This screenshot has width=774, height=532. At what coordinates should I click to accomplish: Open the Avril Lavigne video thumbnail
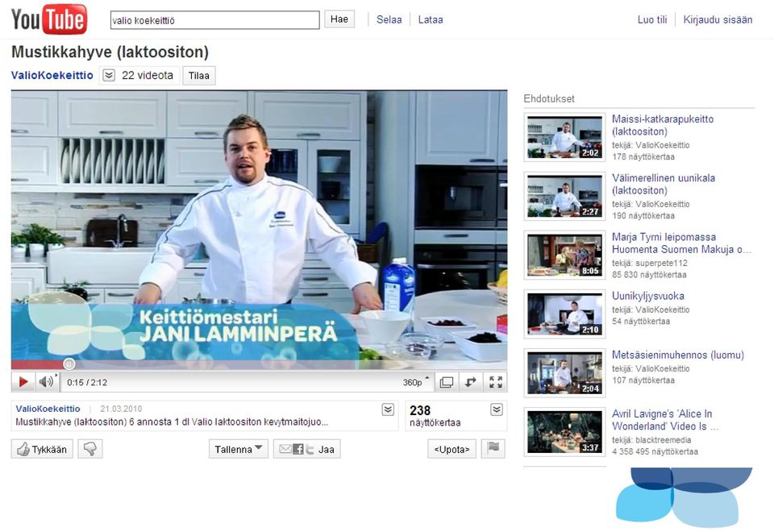[x=564, y=432]
